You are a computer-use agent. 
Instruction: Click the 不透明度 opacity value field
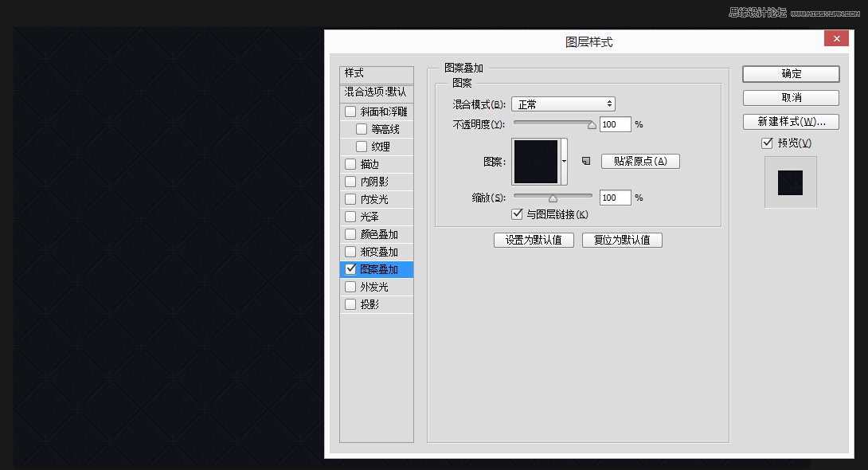coord(614,124)
